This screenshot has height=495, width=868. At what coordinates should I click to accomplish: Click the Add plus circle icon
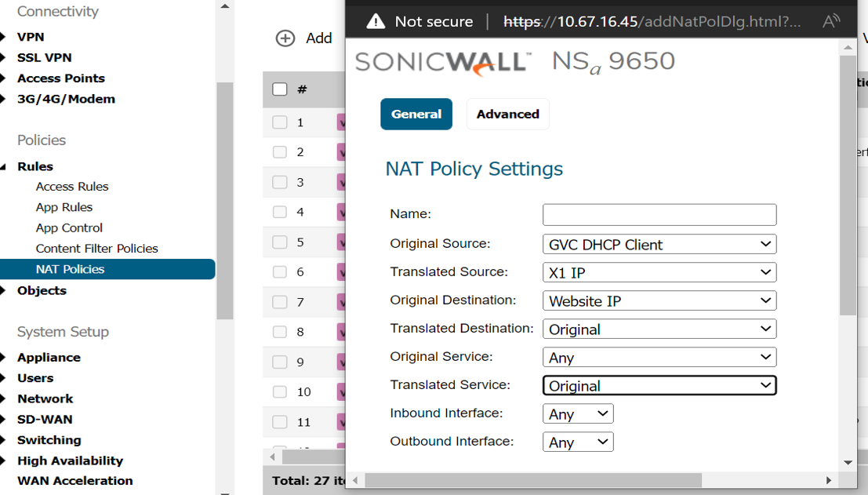tap(285, 38)
